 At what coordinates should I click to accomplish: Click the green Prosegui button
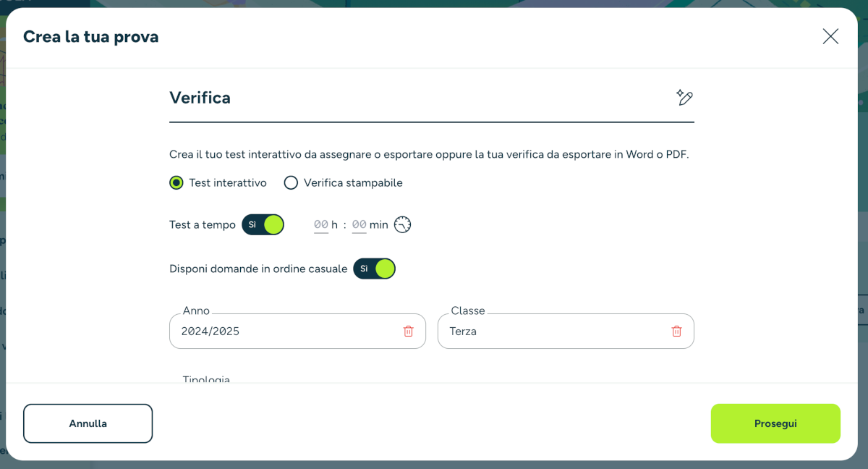(775, 423)
